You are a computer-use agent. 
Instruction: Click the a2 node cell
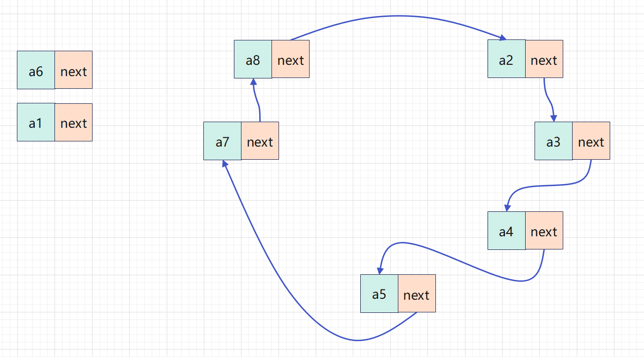(507, 59)
